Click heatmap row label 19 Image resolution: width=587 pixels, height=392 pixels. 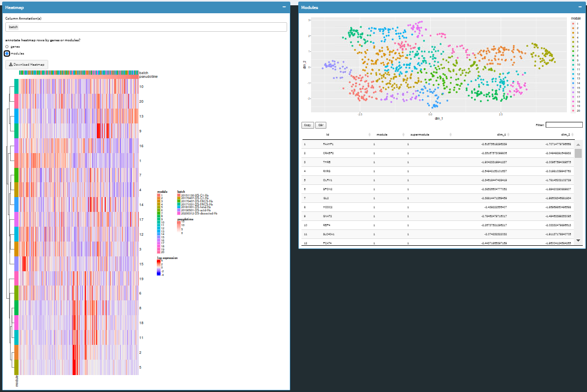[141, 279]
